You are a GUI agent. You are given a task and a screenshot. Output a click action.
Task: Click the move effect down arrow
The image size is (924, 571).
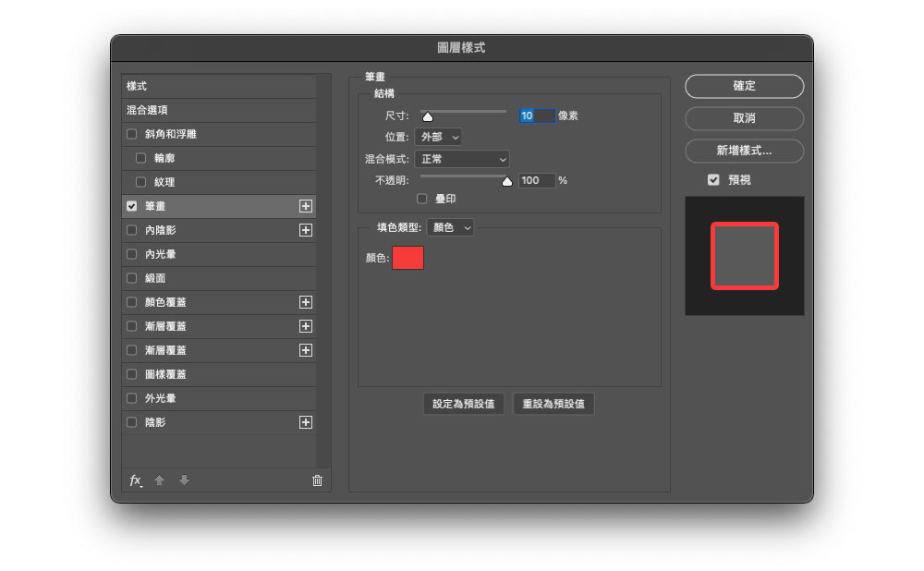184,480
